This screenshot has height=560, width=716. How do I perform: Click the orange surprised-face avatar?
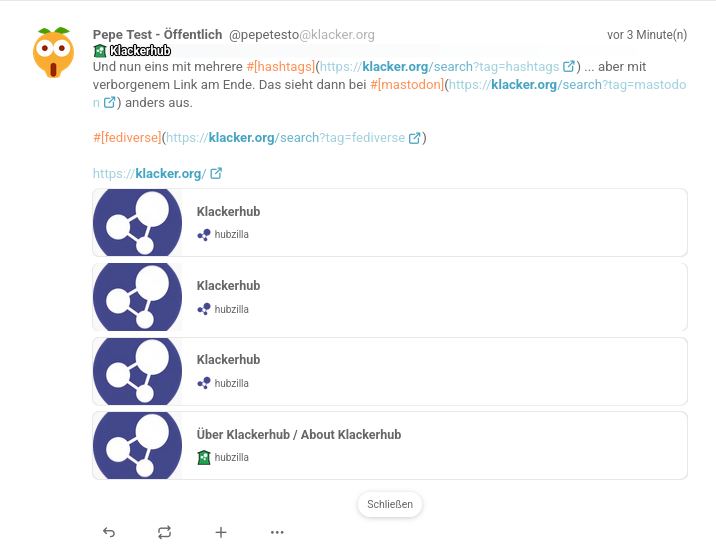53,53
